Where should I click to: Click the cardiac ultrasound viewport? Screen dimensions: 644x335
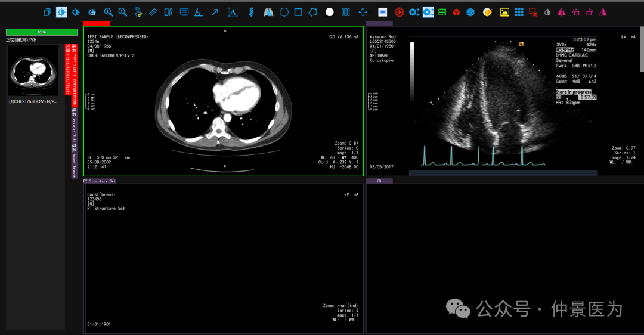504,101
